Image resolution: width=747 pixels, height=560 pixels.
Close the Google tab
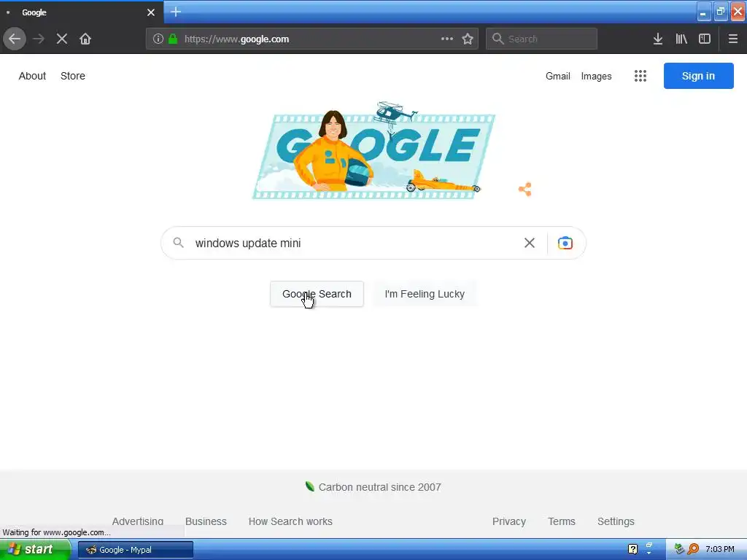[151, 12]
